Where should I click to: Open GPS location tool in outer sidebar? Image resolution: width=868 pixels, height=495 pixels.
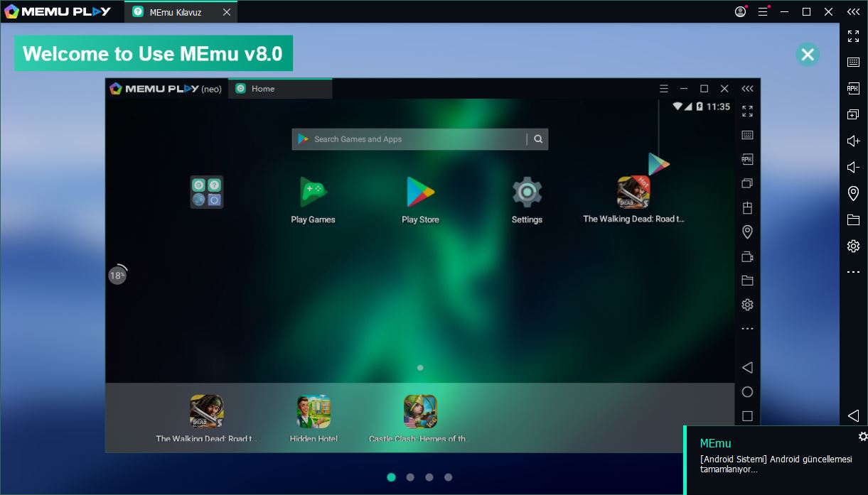(x=854, y=193)
